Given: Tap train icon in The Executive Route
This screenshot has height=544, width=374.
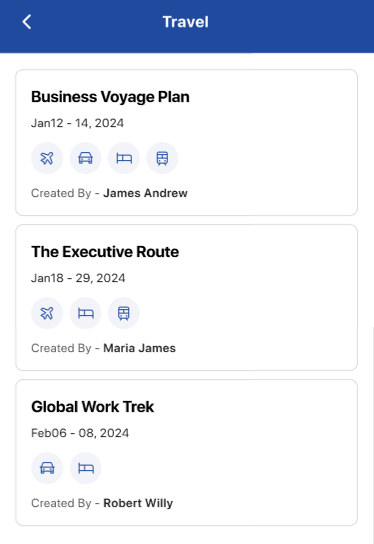Looking at the screenshot, I should coord(124,313).
